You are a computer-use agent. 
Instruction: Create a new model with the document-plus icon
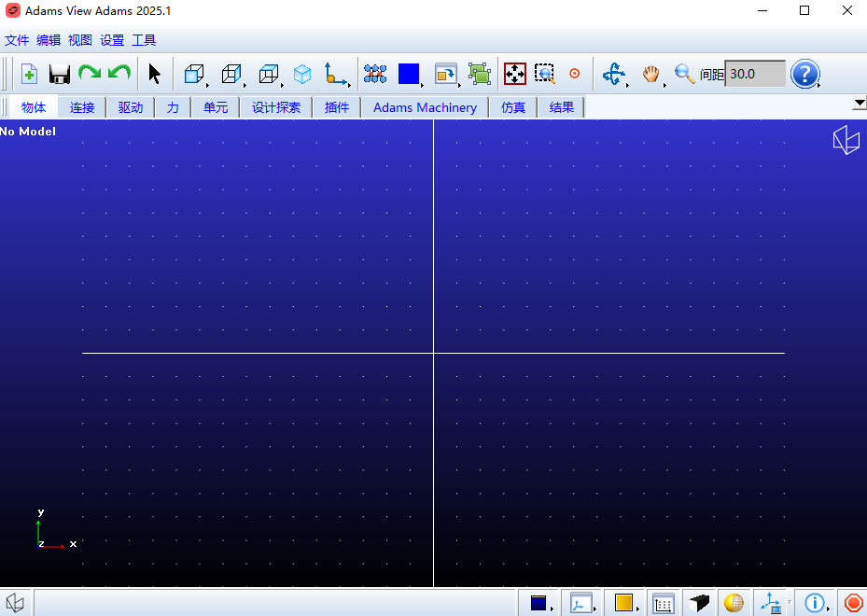(29, 74)
